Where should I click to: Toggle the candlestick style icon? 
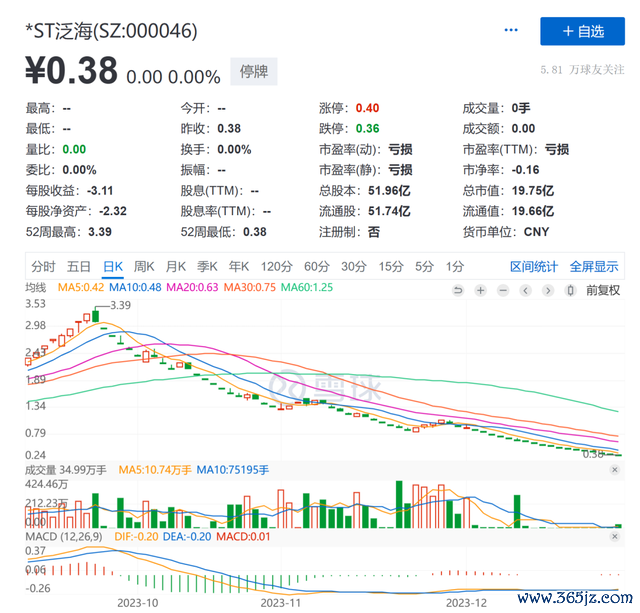(x=570, y=291)
